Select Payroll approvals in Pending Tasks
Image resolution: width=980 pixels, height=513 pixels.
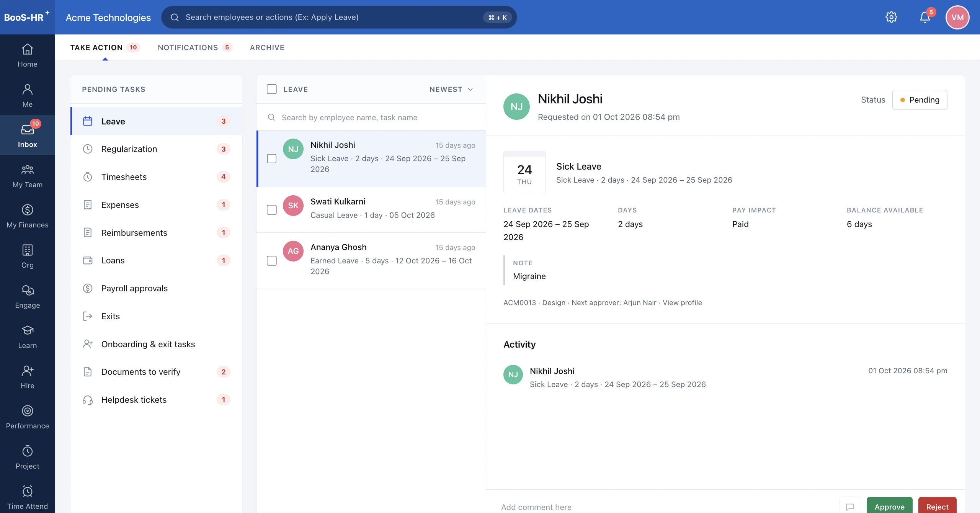tap(156, 288)
